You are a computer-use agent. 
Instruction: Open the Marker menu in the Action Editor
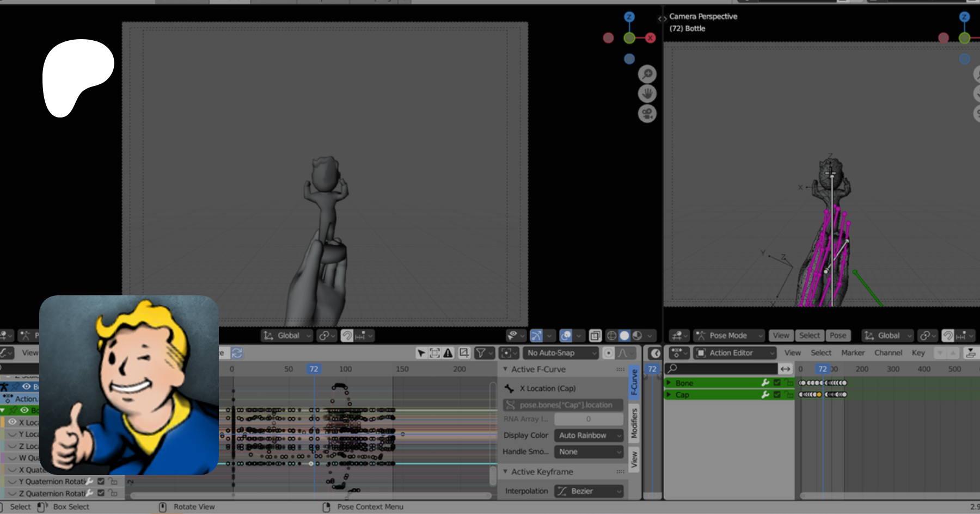[853, 353]
